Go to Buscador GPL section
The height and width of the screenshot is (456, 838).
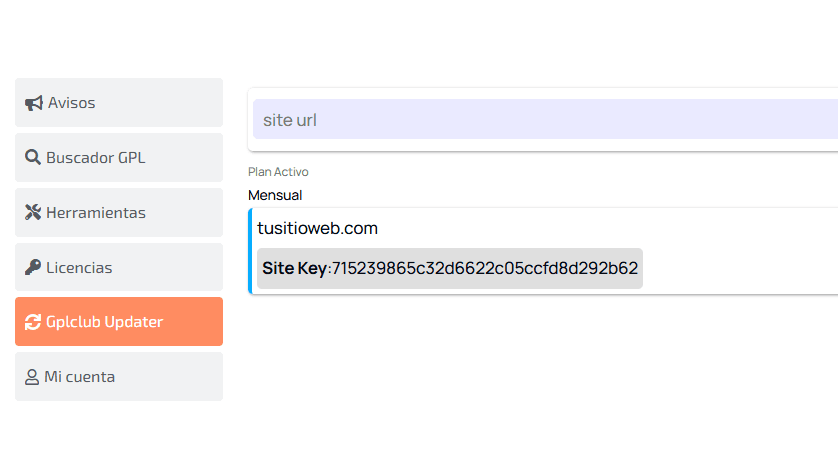click(118, 158)
